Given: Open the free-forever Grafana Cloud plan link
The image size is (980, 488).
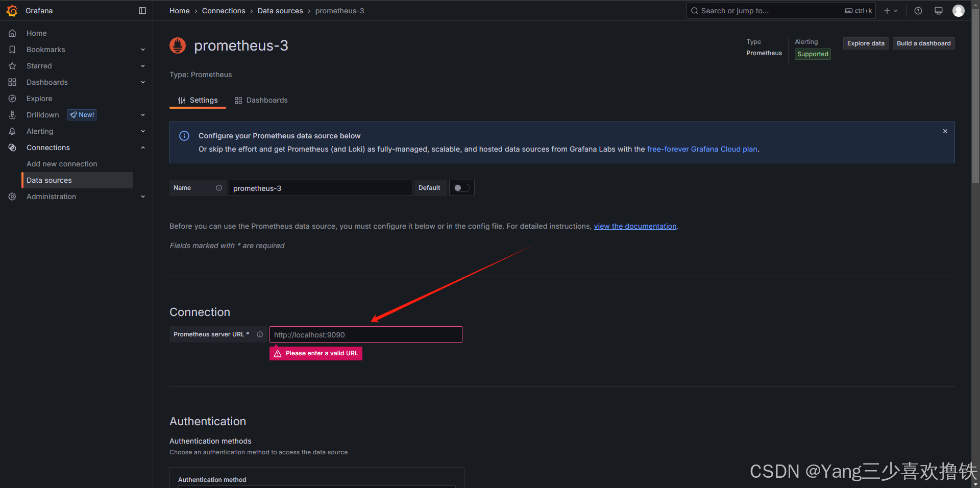Looking at the screenshot, I should (x=702, y=149).
